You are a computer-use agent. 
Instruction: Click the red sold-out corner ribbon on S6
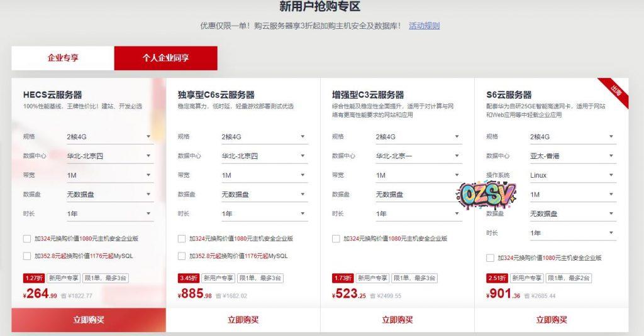(x=614, y=93)
